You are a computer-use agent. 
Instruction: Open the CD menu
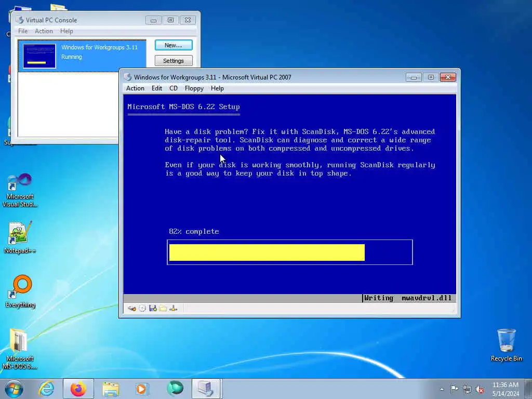pyautogui.click(x=174, y=88)
